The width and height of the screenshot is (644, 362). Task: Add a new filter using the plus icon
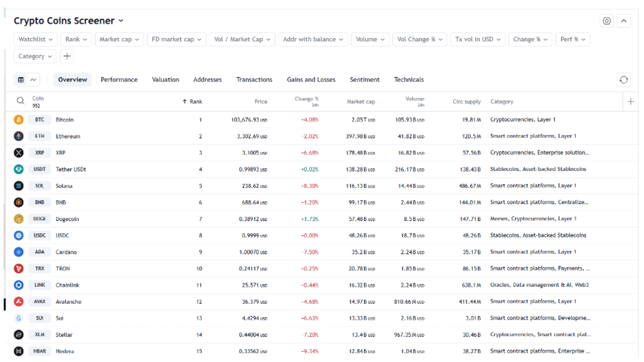(66, 56)
